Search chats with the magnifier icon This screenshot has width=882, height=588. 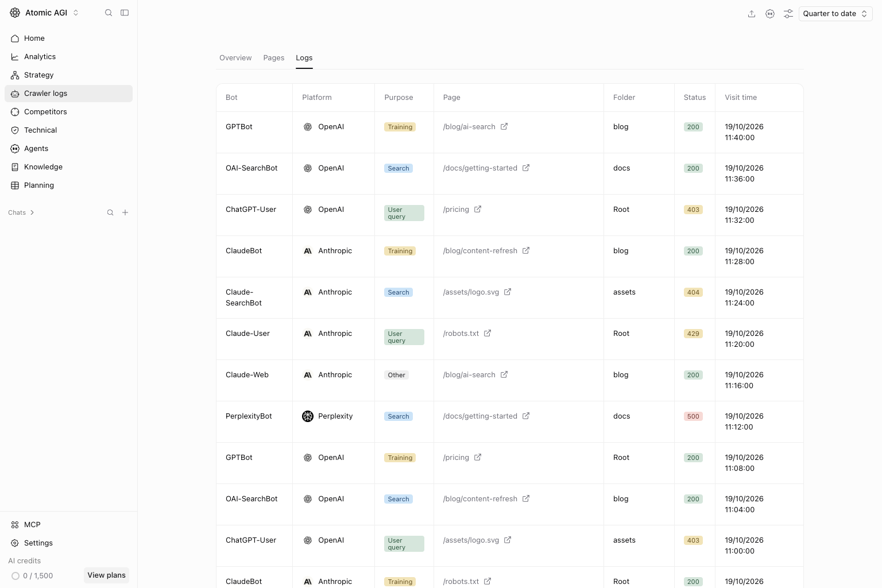[110, 212]
